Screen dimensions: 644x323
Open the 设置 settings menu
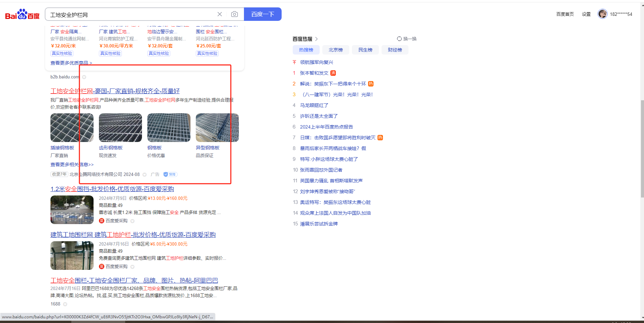point(586,14)
